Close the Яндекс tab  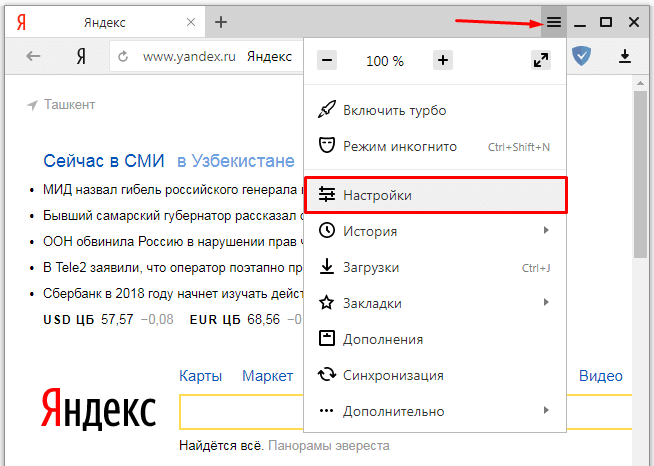(x=191, y=22)
